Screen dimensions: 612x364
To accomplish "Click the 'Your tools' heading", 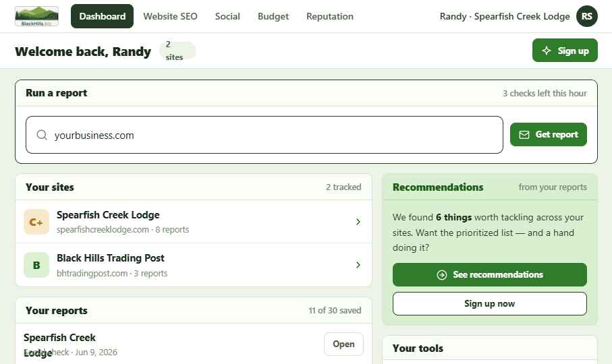I will click(418, 348).
